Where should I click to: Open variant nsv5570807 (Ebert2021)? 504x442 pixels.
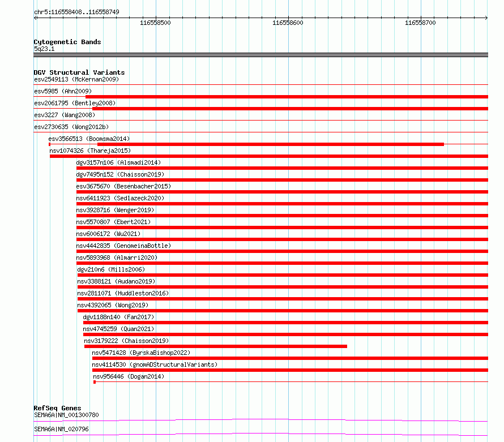click(x=113, y=222)
